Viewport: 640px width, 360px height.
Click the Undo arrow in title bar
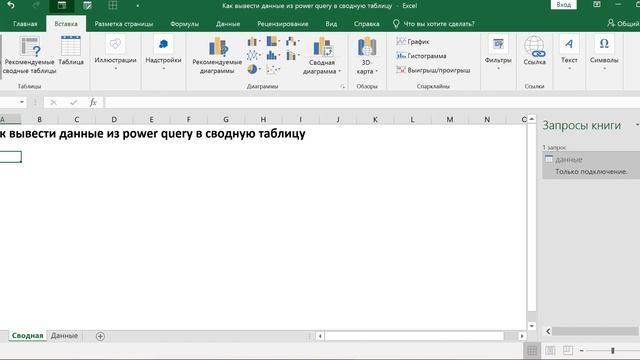point(11,5)
